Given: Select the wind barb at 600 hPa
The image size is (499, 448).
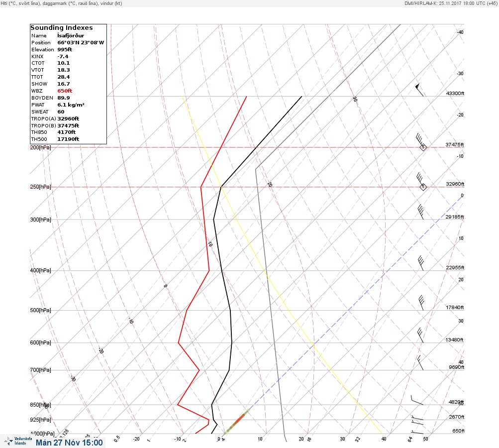Looking at the screenshot, I should coord(420,336).
